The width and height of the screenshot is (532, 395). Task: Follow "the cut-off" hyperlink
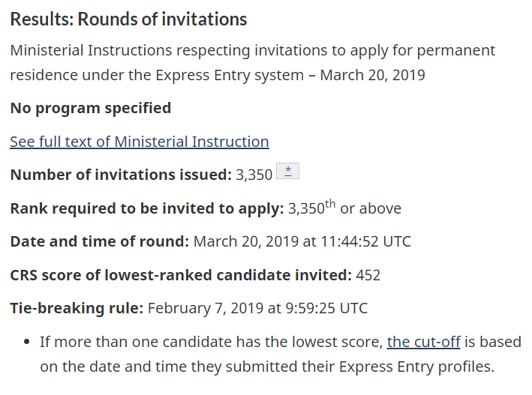pyautogui.click(x=423, y=343)
